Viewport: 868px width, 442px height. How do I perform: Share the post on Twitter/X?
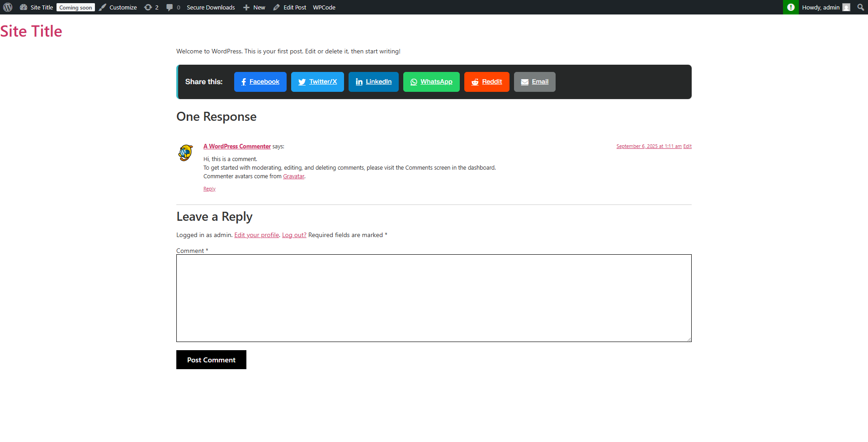click(317, 82)
